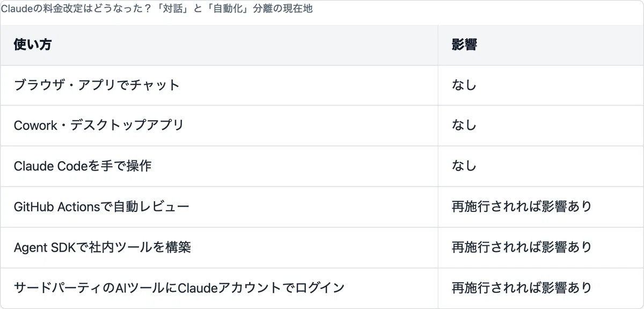Click 'なし' in the Cowork row
This screenshot has width=644, height=309.
464,126
